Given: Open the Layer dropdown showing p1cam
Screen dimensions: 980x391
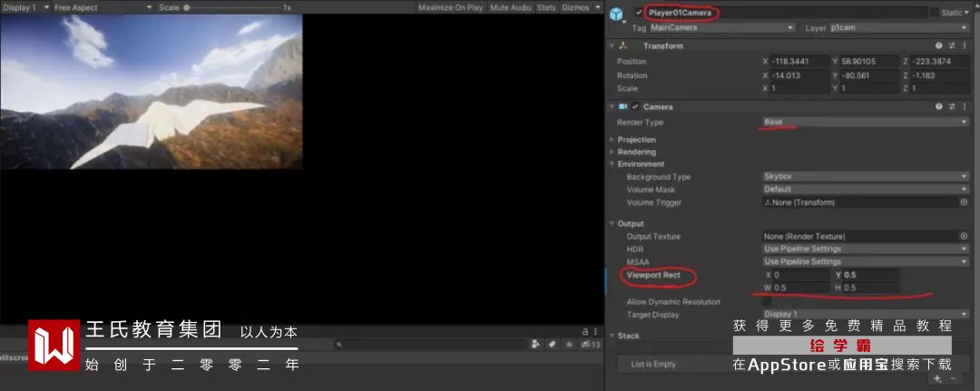Looking at the screenshot, I should click(899, 28).
